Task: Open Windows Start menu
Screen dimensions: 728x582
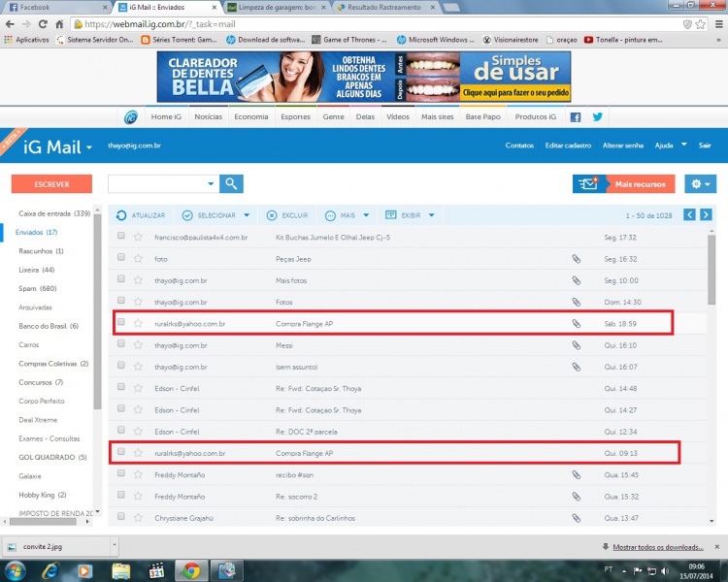Action: (x=15, y=570)
